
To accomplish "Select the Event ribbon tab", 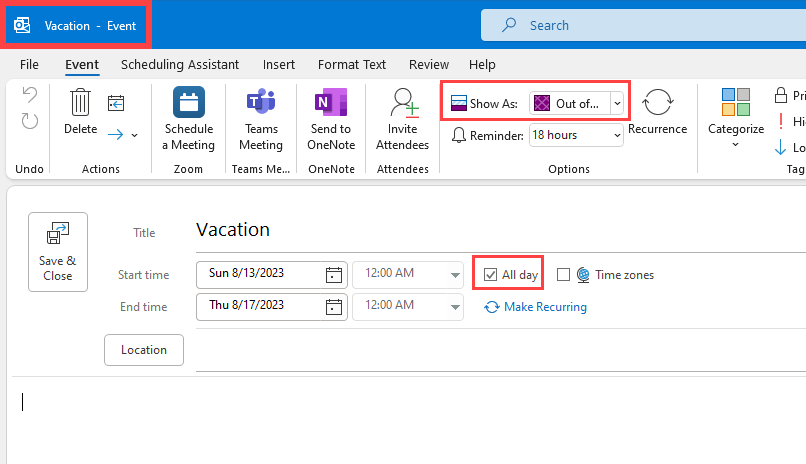I will point(82,65).
